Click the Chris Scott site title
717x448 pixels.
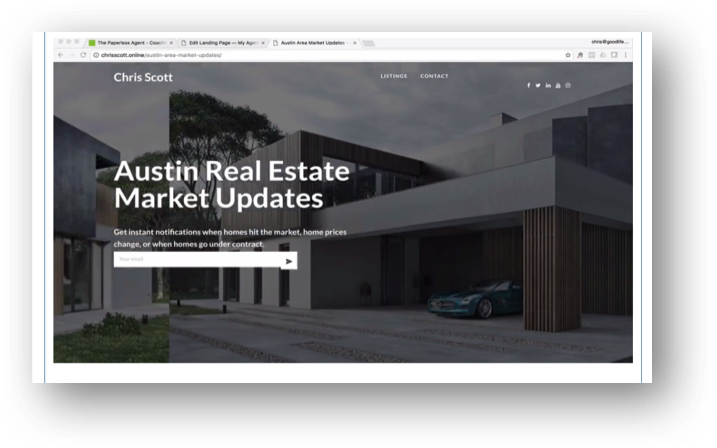pos(143,77)
